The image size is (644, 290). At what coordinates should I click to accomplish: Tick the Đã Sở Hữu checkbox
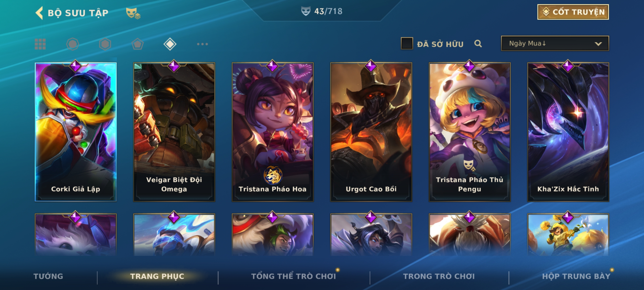(x=407, y=44)
